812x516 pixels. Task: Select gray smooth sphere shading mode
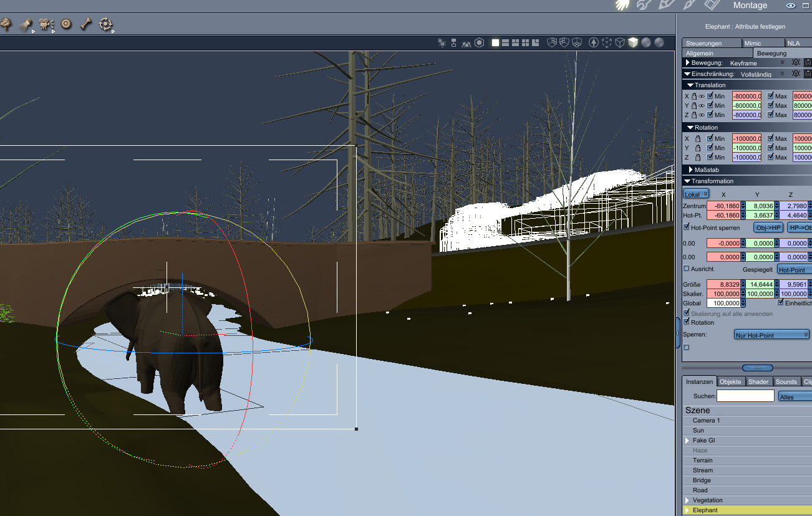646,42
